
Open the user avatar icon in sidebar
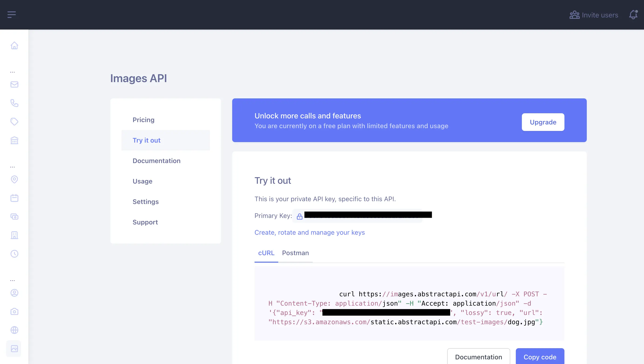click(x=14, y=293)
